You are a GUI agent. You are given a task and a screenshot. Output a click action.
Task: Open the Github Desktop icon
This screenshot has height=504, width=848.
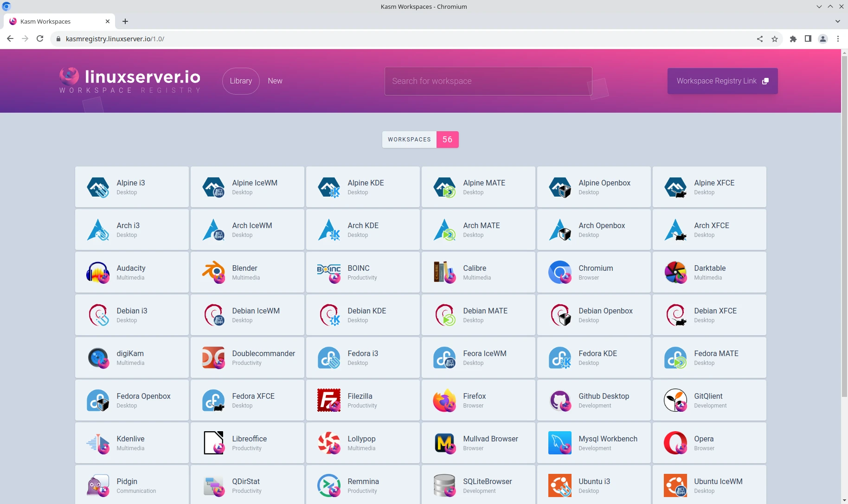pos(560,400)
